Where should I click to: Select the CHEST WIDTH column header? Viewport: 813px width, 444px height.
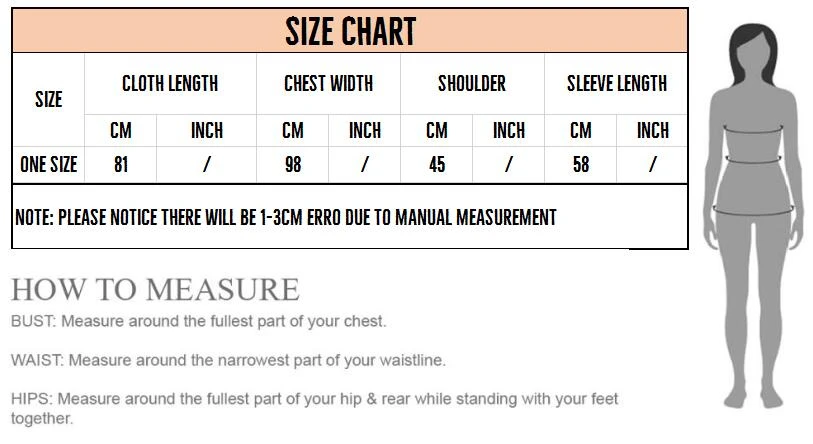328,84
